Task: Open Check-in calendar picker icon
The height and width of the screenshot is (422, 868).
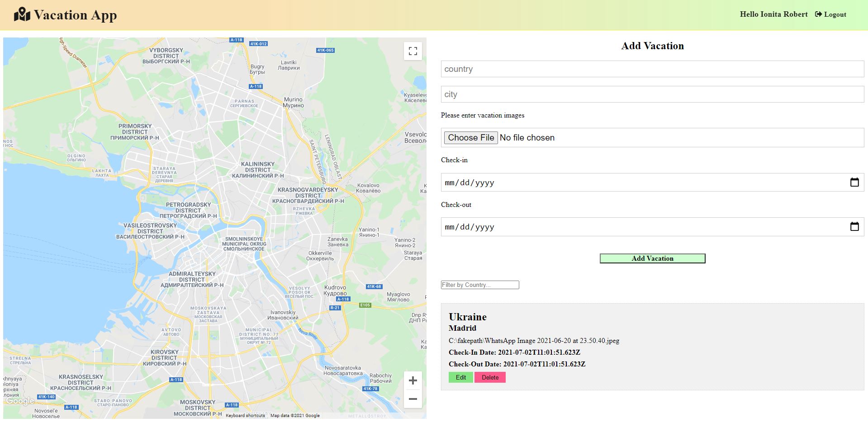Action: [854, 183]
